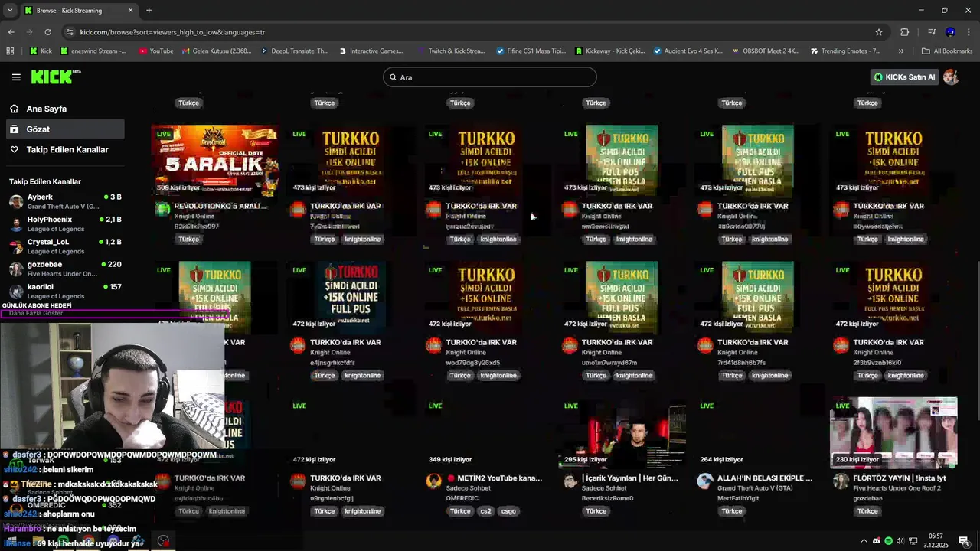
Task: Open Fifine CS1 Masa Tipi bookmark
Action: (x=531, y=51)
